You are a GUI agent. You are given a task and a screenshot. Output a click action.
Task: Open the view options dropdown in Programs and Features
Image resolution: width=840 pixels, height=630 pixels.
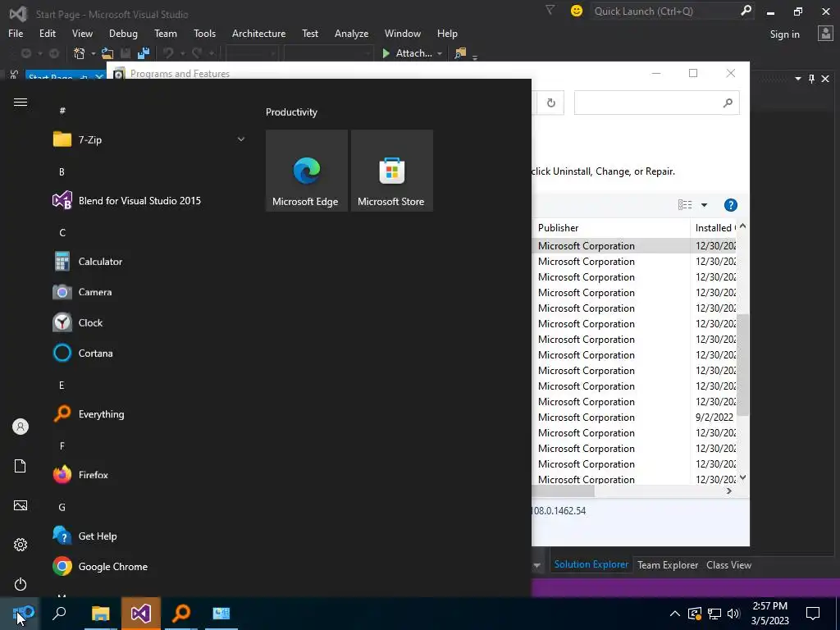click(704, 205)
